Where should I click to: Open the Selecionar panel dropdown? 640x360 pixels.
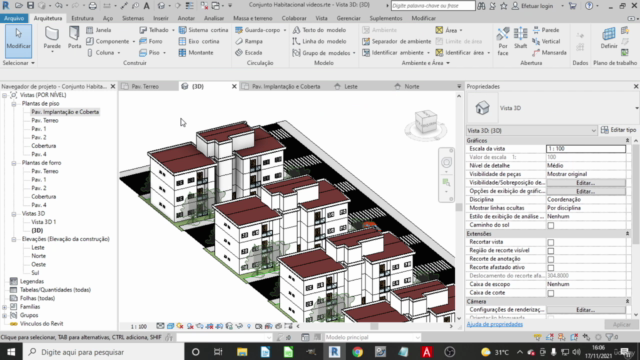pyautogui.click(x=19, y=63)
